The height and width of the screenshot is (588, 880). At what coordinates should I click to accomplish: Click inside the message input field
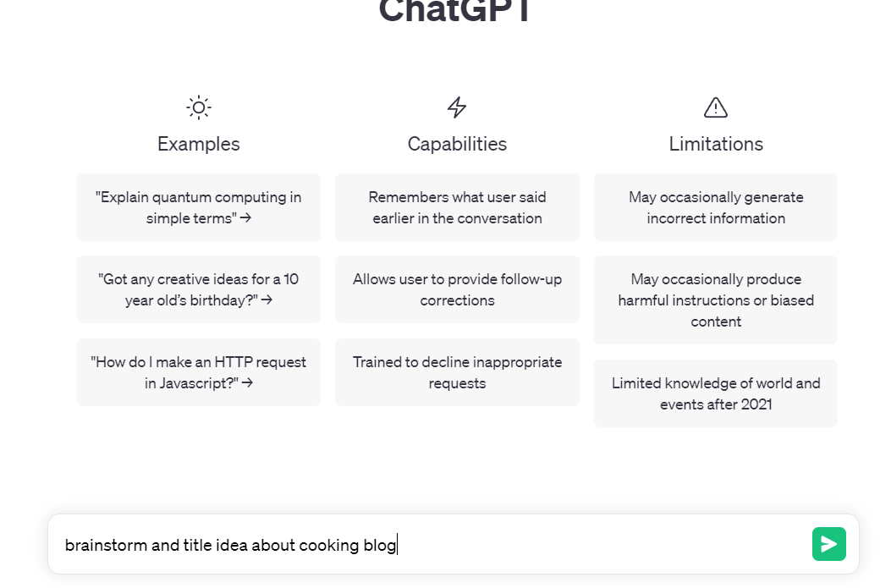click(x=338, y=544)
